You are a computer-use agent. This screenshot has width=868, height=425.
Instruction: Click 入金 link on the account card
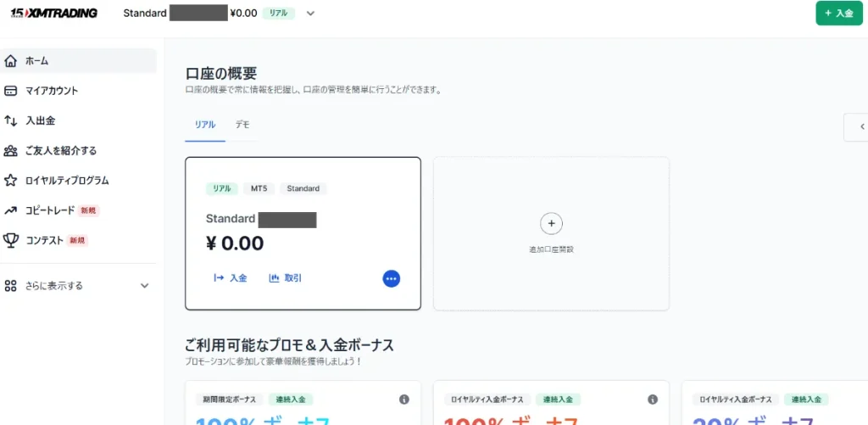pos(238,278)
